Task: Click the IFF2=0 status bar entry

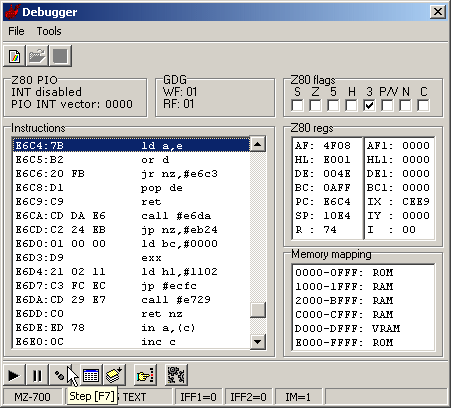Action: pyautogui.click(x=248, y=397)
